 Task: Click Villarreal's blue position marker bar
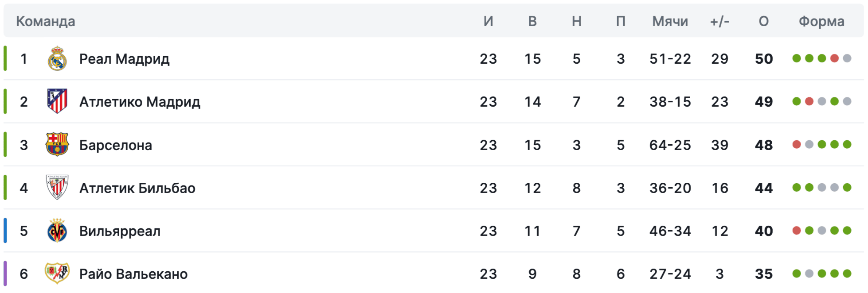(x=5, y=231)
